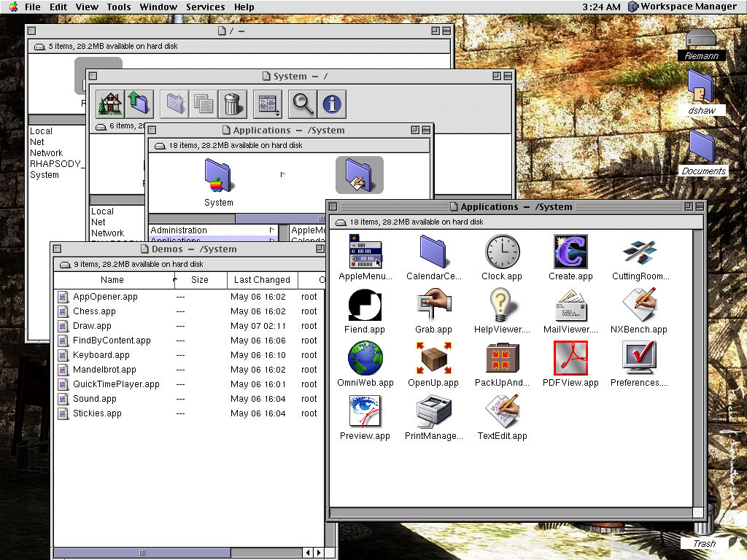
Task: Open the Edit menu
Action: (x=58, y=7)
